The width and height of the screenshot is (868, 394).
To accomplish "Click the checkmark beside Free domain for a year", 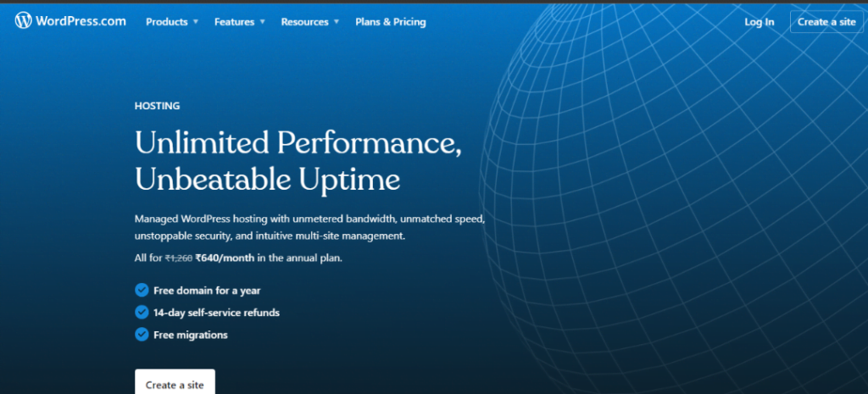I will (142, 291).
